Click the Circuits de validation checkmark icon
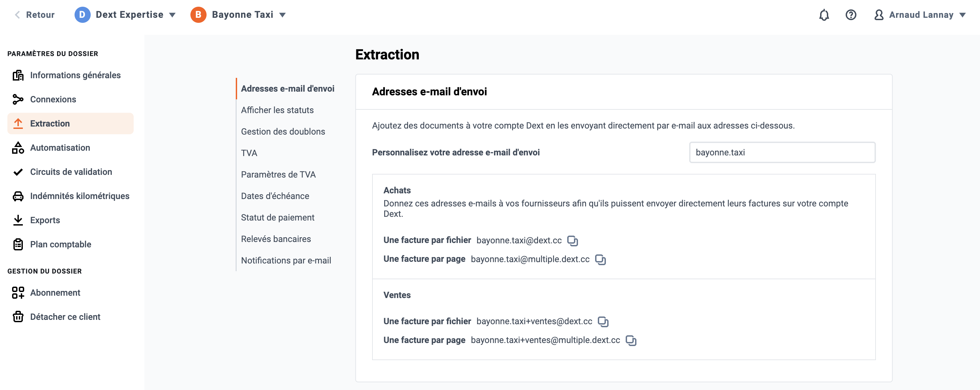 pos(18,172)
